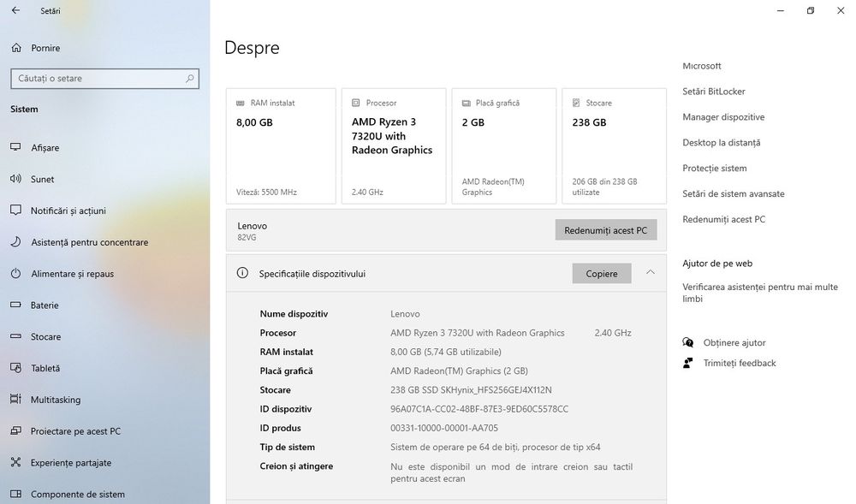Click the Obținere ajutor chat icon
This screenshot has height=504, width=856.
(688, 342)
